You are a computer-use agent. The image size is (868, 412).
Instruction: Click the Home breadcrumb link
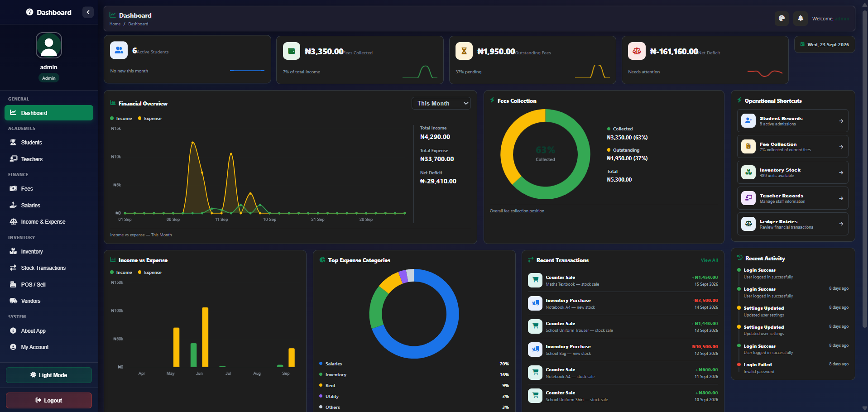click(x=115, y=24)
